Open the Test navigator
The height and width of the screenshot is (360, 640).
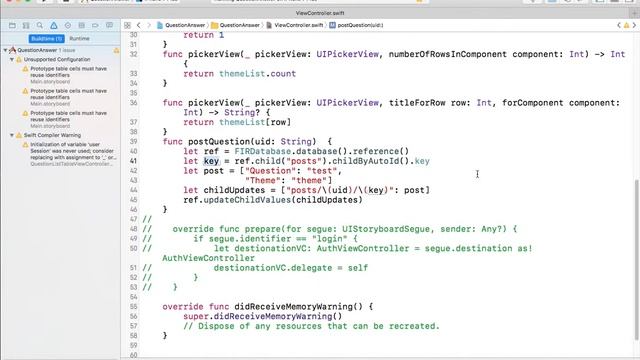(68, 25)
